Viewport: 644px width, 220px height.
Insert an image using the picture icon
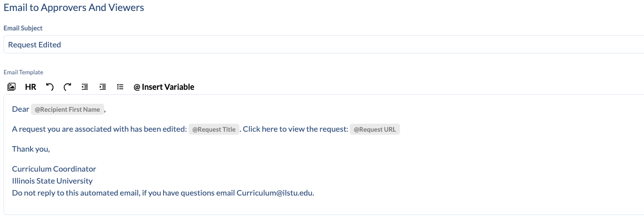12,87
